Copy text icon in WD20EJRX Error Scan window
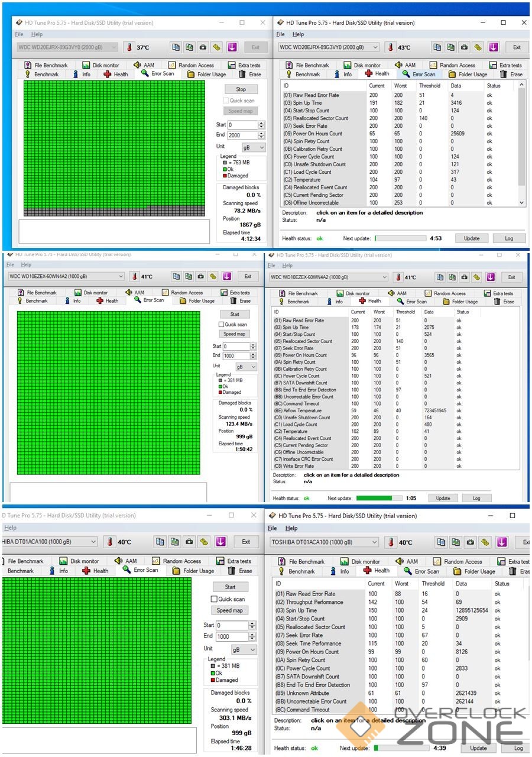 (x=176, y=47)
